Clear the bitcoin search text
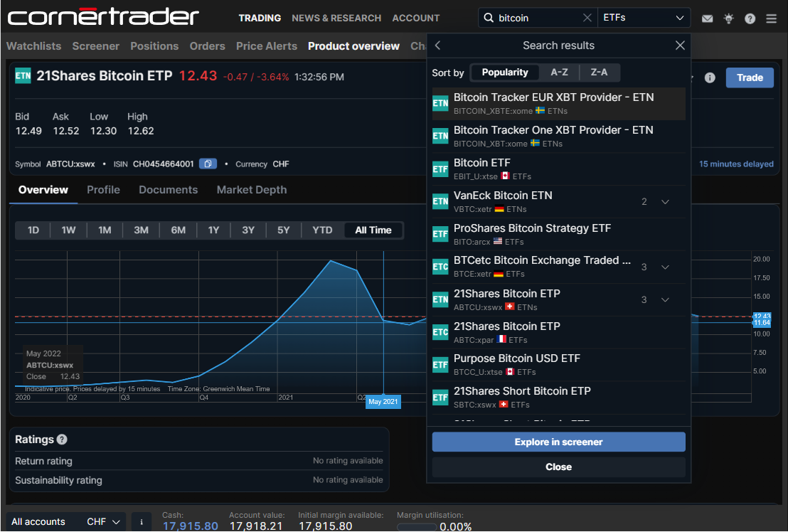The width and height of the screenshot is (788, 532). 587,18
